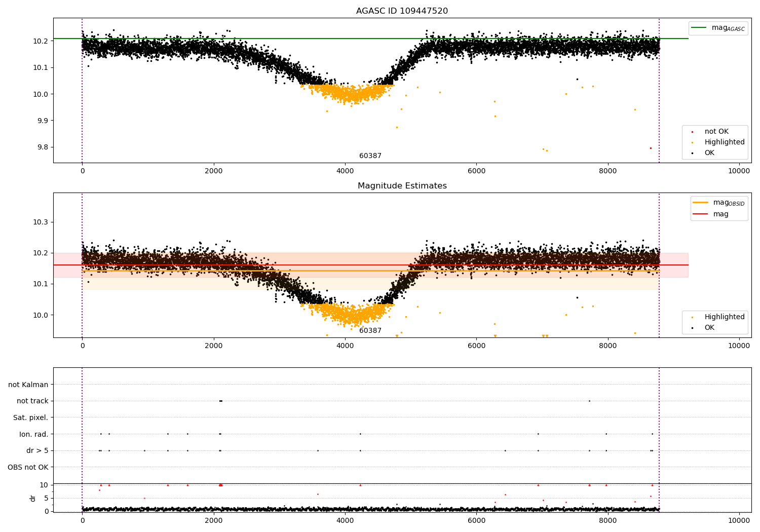This screenshot has height=532, width=760.
Task: Click the 'OBS not OK' row label
Action: (28, 467)
